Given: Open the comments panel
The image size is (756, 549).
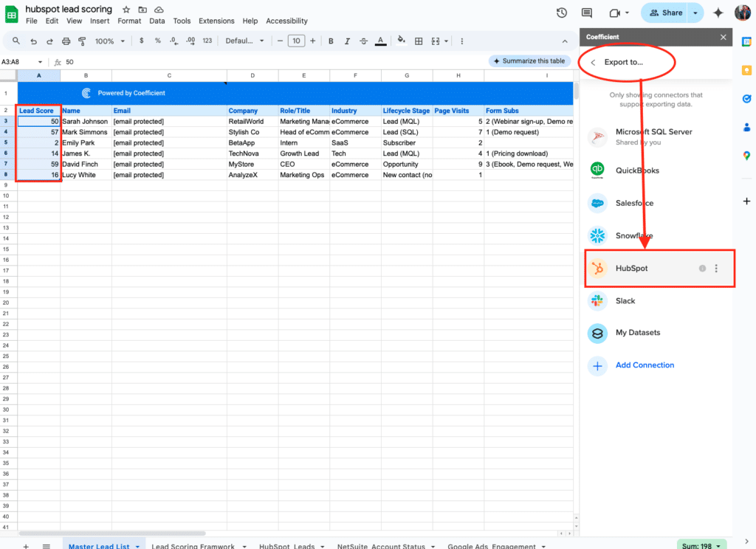Looking at the screenshot, I should click(587, 13).
